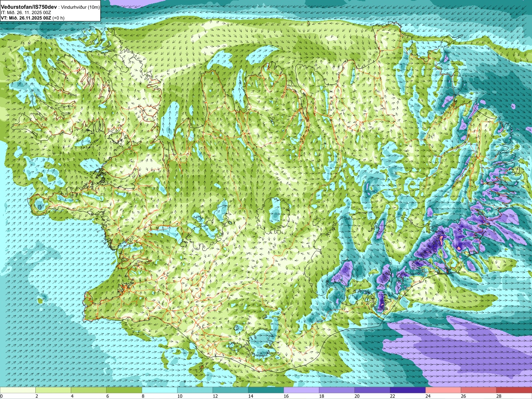Click the 6–8 darker green legend swatch

tap(124, 390)
